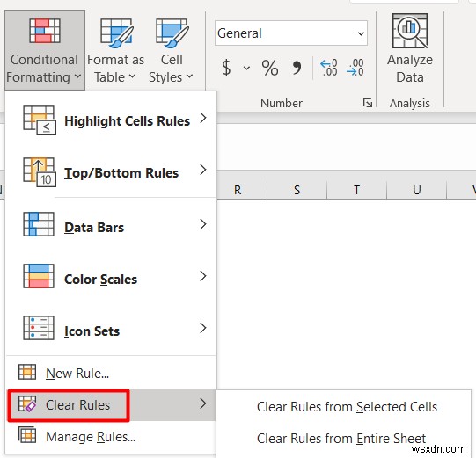The image size is (476, 458).
Task: Open Cell Styles gallery
Action: 172,50
